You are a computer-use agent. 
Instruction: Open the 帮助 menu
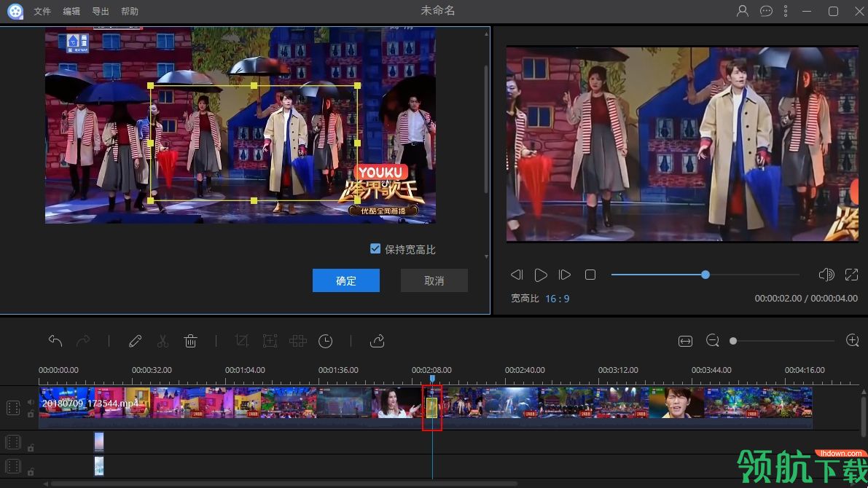(x=130, y=11)
